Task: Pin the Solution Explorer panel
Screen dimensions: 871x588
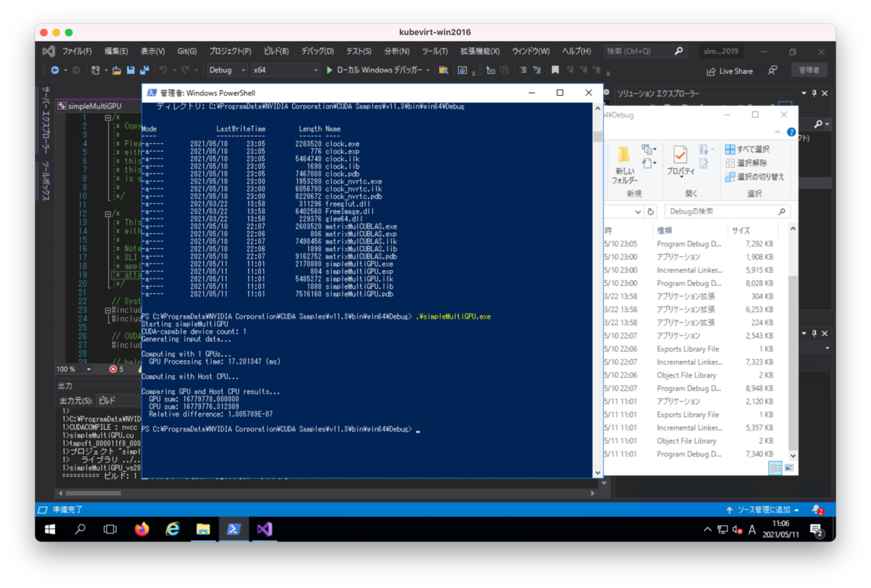Action: [x=814, y=94]
